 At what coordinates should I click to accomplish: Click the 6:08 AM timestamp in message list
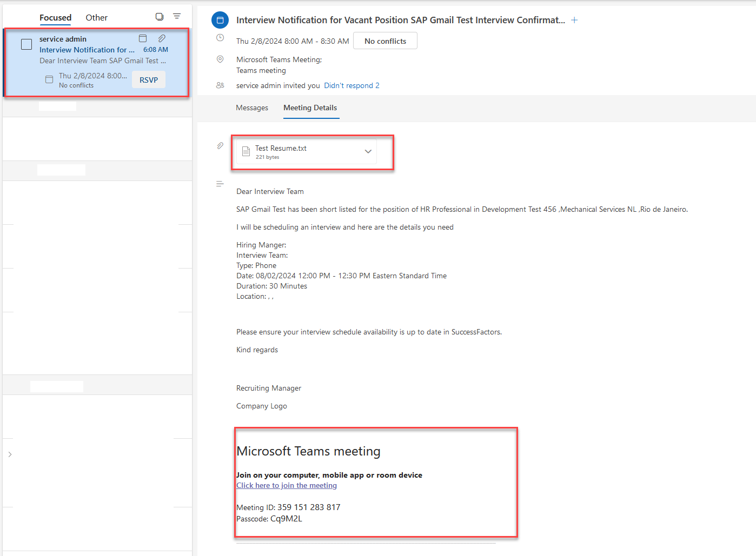click(156, 49)
